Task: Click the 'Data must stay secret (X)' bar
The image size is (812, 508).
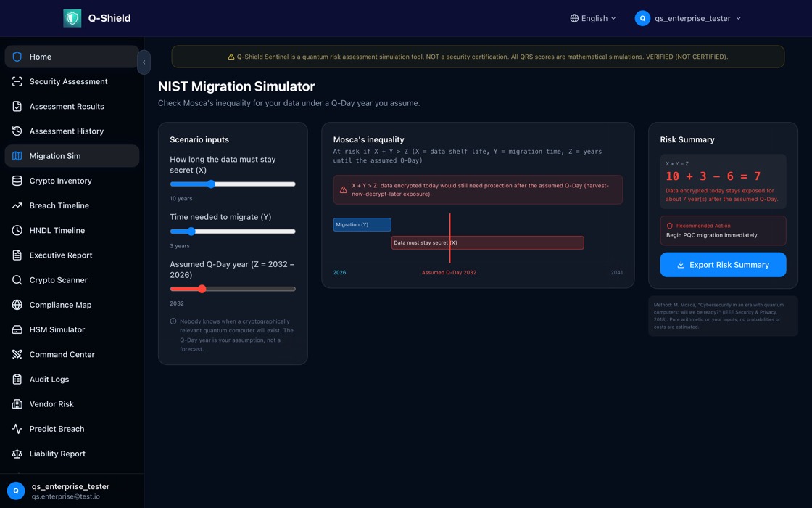Action: [x=487, y=242]
